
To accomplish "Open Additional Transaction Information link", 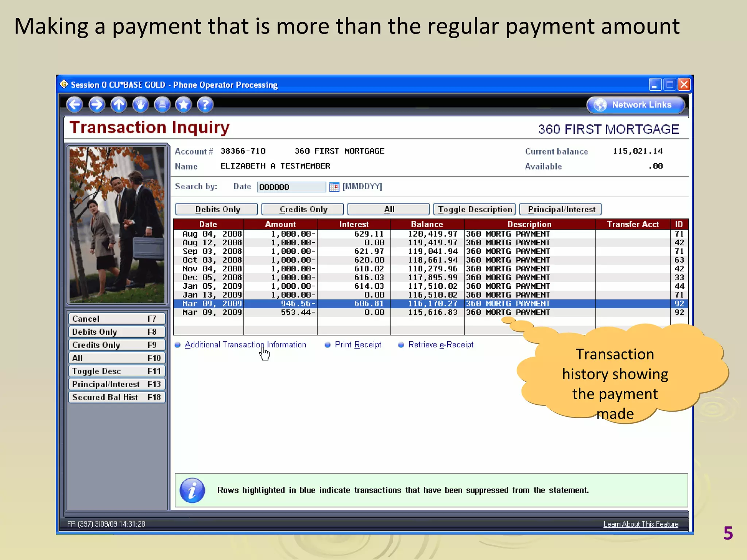I will 245,345.
